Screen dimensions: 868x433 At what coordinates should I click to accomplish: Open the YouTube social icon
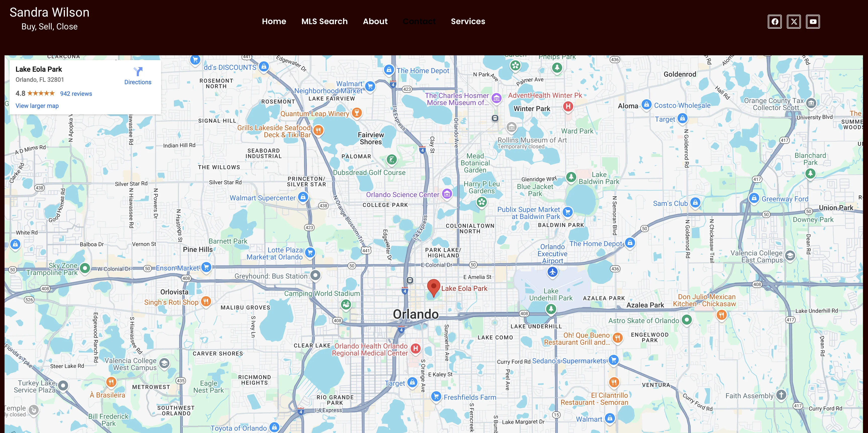[x=813, y=22]
